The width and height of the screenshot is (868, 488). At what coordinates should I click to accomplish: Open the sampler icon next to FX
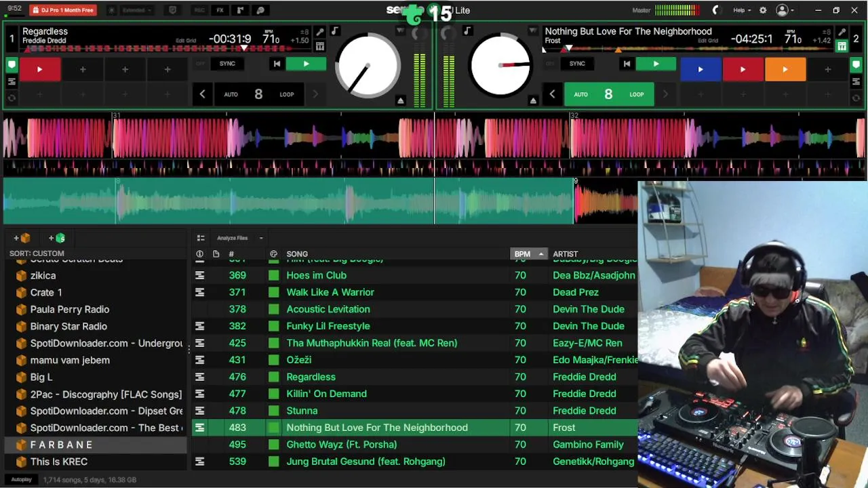(x=240, y=10)
